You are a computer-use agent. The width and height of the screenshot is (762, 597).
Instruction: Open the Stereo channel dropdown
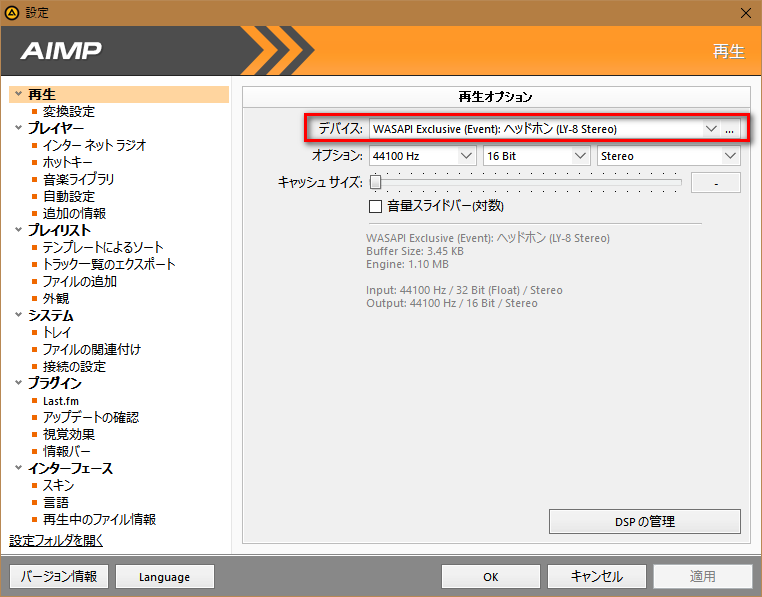pyautogui.click(x=730, y=156)
